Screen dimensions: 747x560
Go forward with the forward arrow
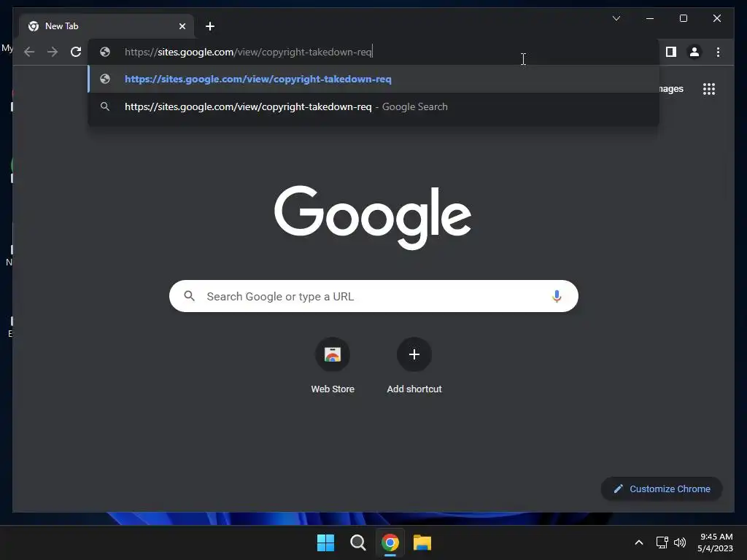point(53,52)
